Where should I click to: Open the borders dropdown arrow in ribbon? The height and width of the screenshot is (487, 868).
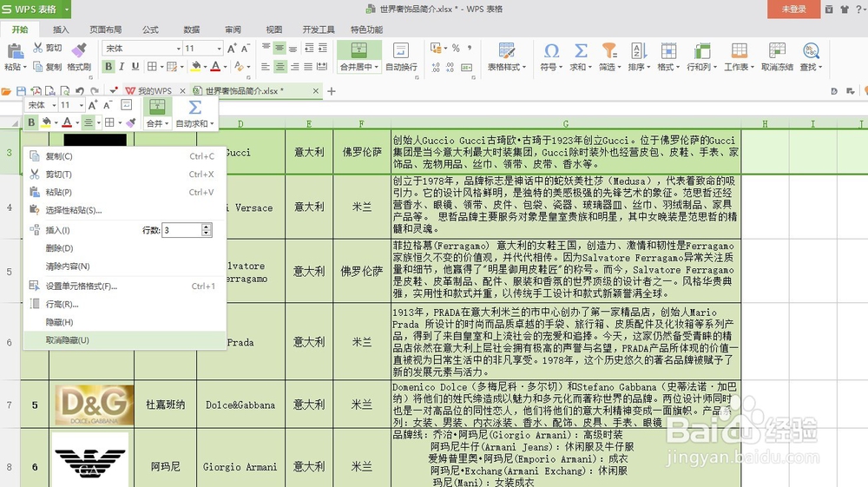pos(161,67)
